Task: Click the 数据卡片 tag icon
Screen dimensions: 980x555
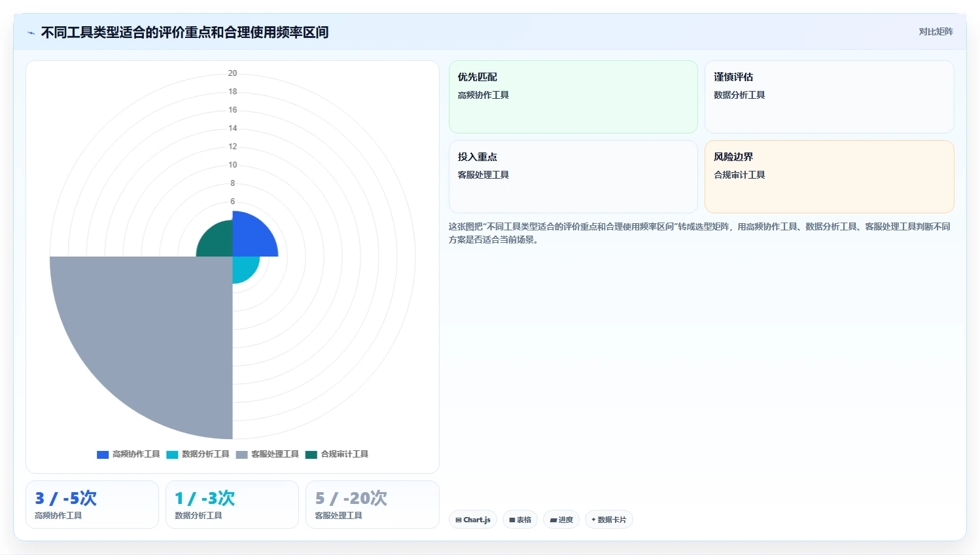Action: click(x=593, y=520)
